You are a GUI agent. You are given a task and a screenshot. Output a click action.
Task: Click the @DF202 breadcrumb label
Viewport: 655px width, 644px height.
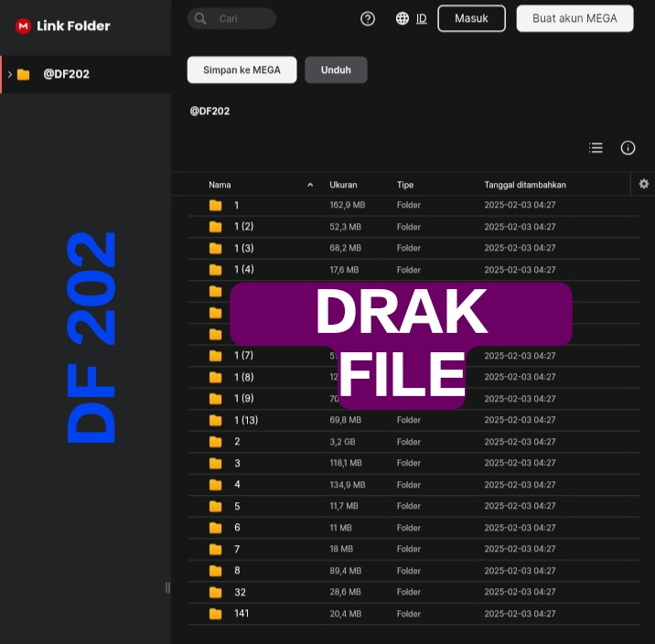[209, 111]
